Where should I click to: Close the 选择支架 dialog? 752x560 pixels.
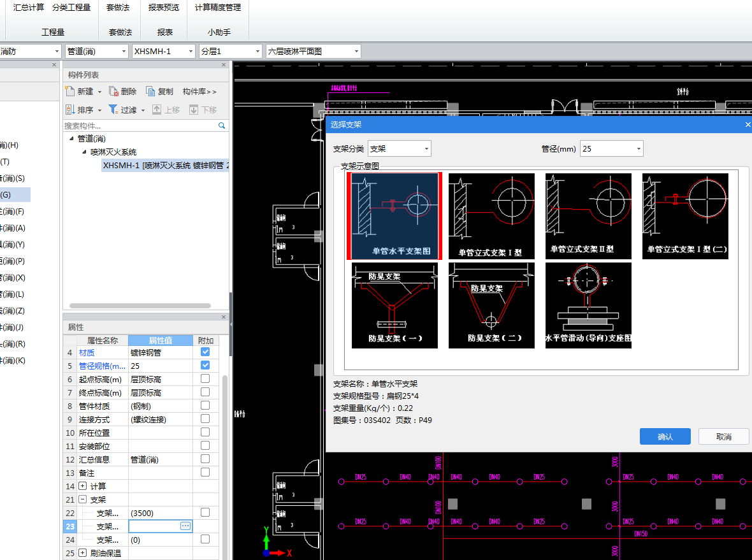click(x=747, y=125)
